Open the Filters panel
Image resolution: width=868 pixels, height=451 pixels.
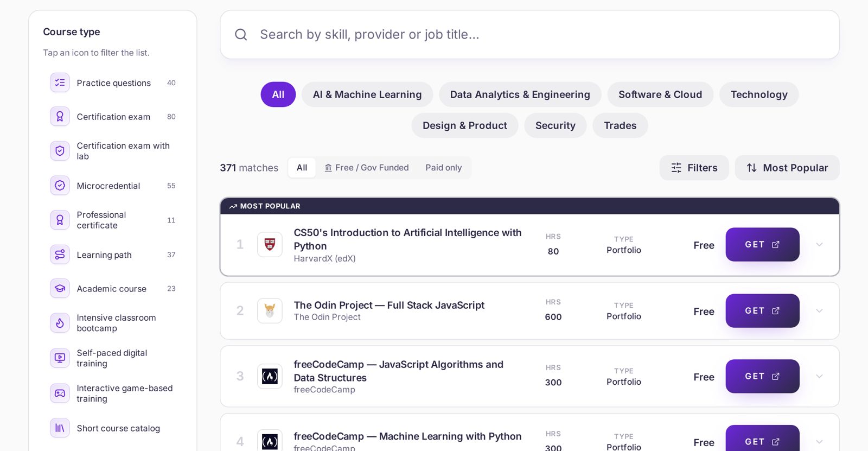pyautogui.click(x=694, y=168)
